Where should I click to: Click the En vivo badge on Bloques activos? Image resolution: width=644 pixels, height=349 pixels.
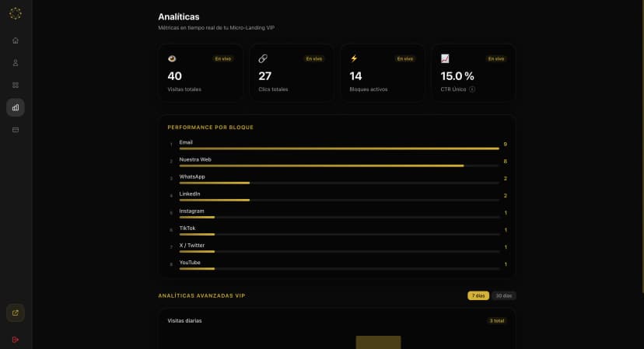pos(405,59)
